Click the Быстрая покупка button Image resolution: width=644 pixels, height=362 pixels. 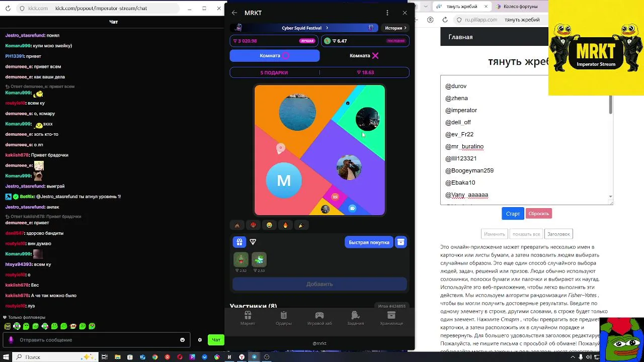(x=369, y=242)
